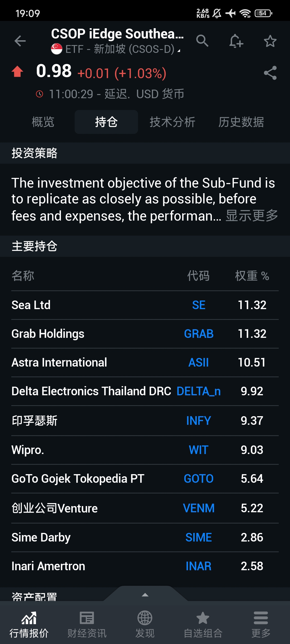Open the search magnifier icon
Screen dimensions: 290x644
coord(202,41)
